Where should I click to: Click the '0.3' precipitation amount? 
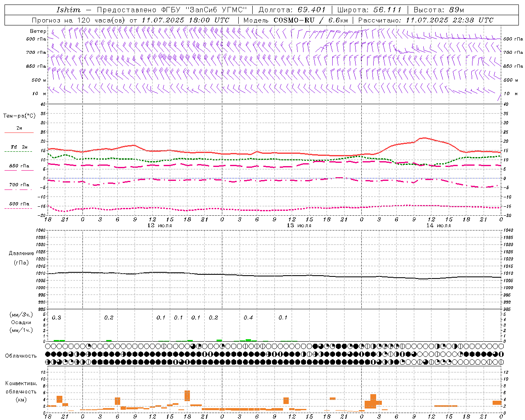click(x=57, y=318)
